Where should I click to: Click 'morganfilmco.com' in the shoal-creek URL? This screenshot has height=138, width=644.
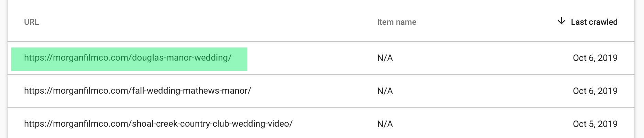(x=91, y=124)
